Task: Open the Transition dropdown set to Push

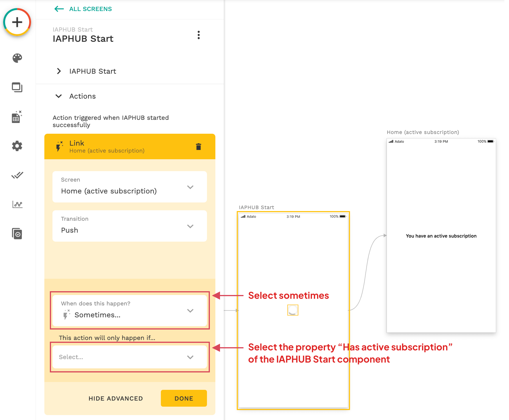Action: click(x=130, y=226)
